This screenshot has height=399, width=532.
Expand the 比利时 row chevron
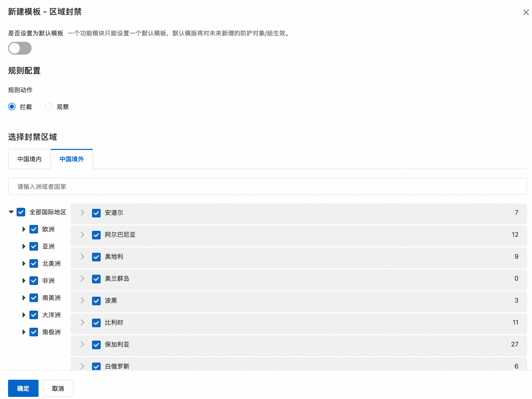point(82,322)
